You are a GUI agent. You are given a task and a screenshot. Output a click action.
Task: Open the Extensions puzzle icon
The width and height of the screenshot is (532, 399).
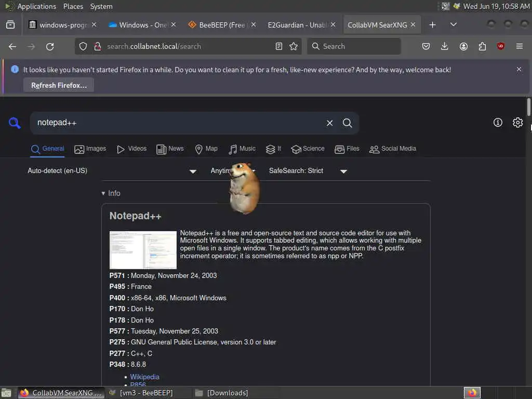tap(482, 46)
